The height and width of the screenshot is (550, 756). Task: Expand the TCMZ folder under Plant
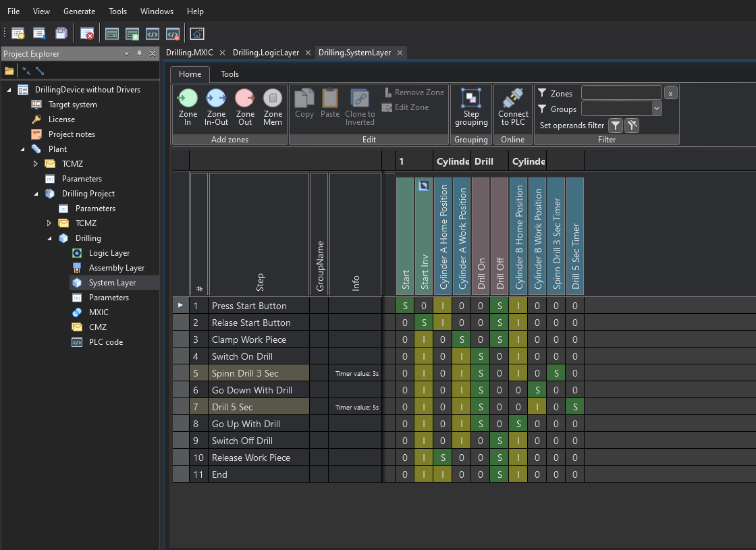click(35, 164)
